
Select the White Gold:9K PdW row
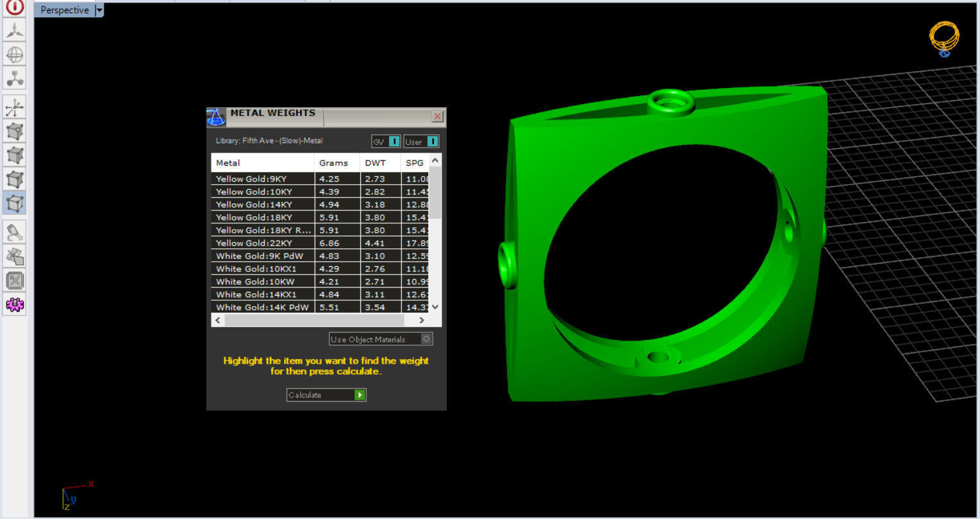[x=320, y=255]
